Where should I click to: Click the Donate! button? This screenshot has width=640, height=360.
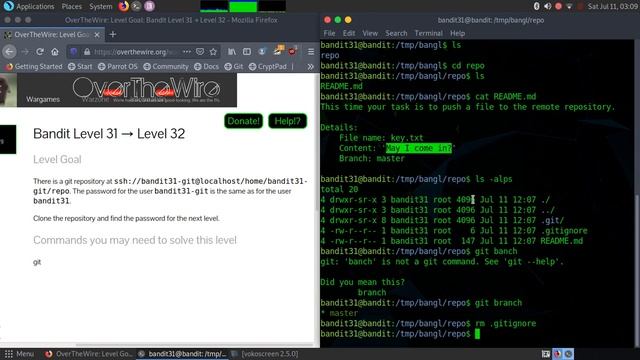point(243,121)
